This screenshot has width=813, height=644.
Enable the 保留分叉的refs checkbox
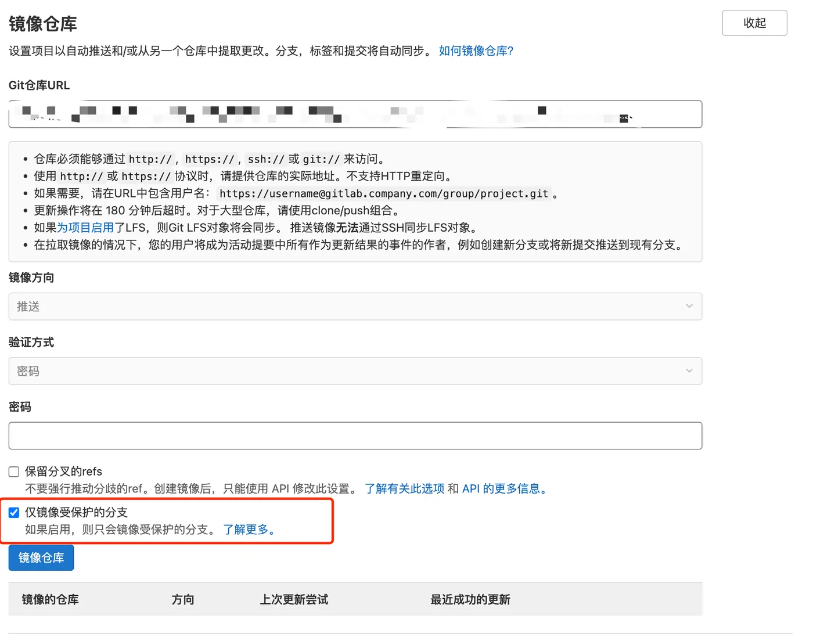click(x=15, y=472)
